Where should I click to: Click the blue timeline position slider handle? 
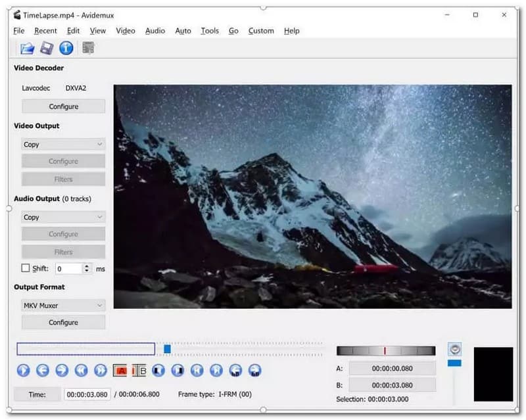point(168,349)
